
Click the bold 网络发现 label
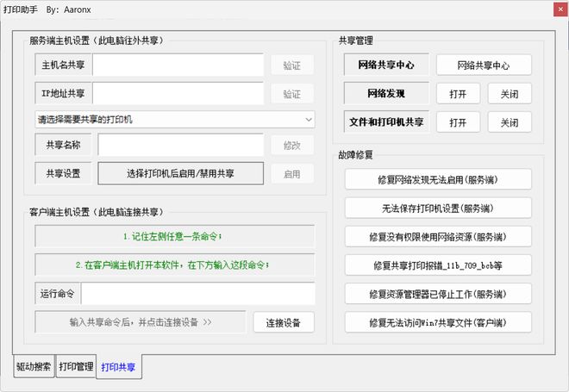(386, 94)
